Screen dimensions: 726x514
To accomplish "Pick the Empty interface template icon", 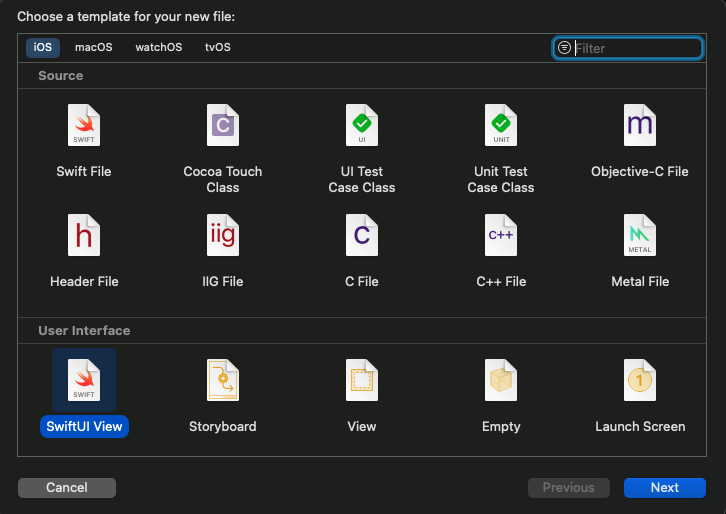I will [501, 380].
